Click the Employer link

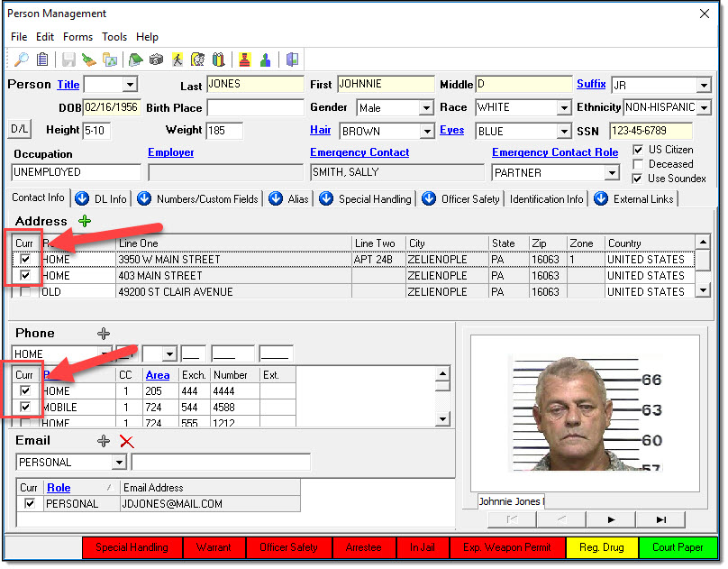(x=171, y=153)
